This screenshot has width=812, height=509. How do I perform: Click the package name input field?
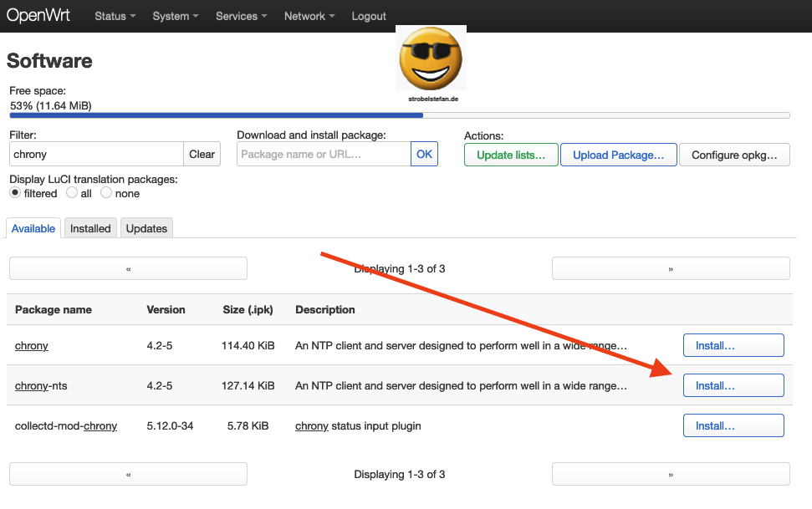click(x=323, y=154)
